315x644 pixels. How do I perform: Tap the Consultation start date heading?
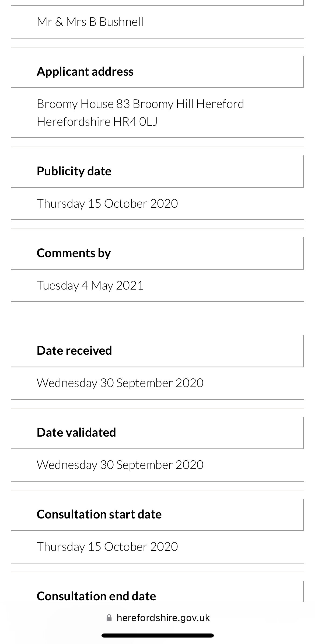[99, 514]
